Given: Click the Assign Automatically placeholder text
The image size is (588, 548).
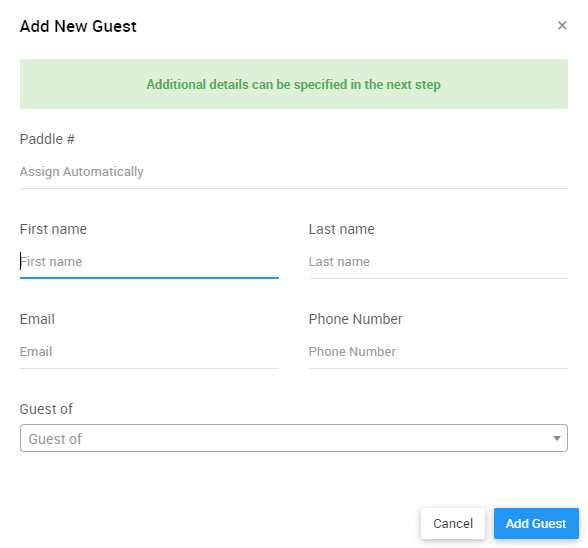Looking at the screenshot, I should 82,172.
